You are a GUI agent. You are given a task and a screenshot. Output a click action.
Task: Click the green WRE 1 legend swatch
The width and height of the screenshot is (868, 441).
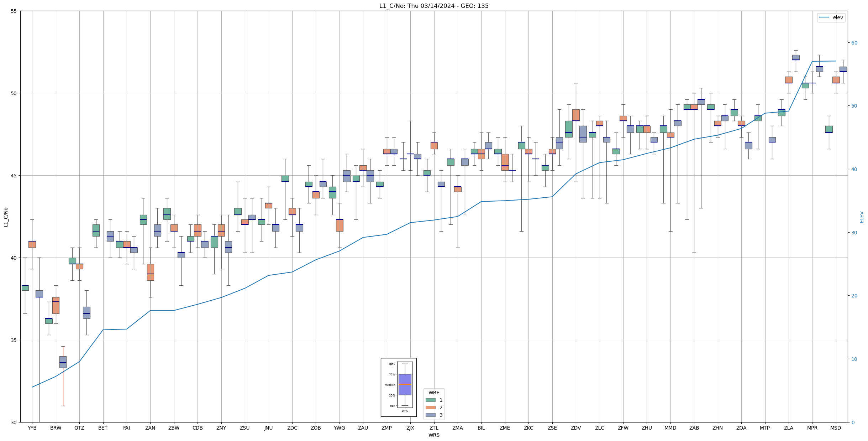pyautogui.click(x=430, y=400)
